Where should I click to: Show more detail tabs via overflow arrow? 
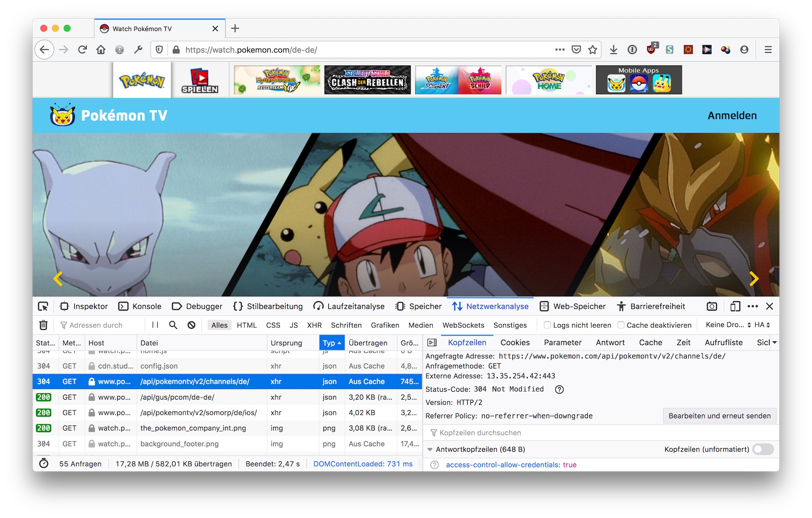pos(774,343)
